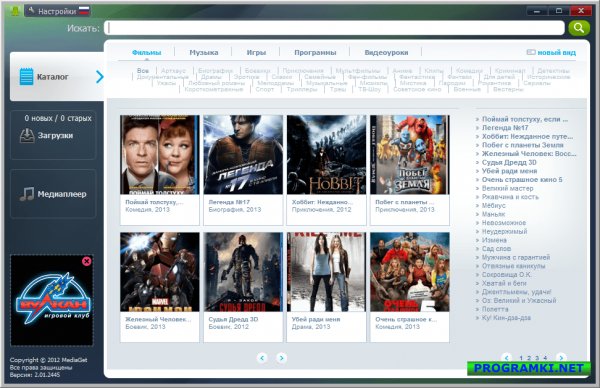Choose the Все genre filter
Image resolution: width=600 pixels, height=388 pixels.
click(x=143, y=71)
